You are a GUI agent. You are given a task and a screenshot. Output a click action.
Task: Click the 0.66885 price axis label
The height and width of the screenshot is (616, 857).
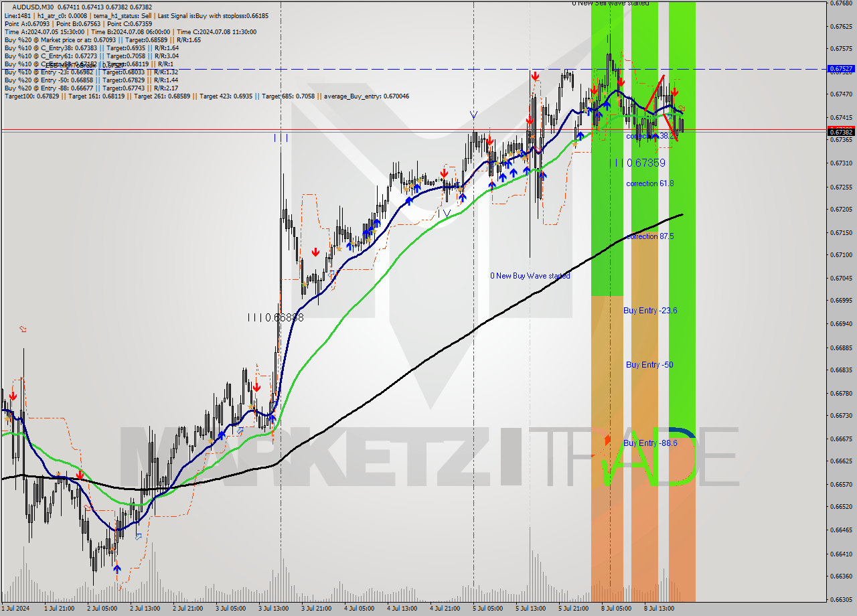pos(842,348)
